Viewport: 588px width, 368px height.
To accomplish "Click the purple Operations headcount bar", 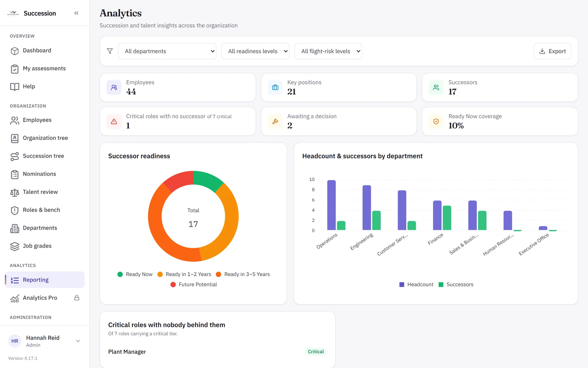I will [331, 205].
